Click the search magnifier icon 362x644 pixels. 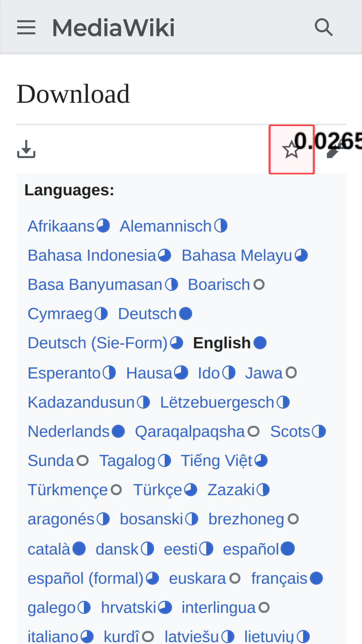[323, 27]
